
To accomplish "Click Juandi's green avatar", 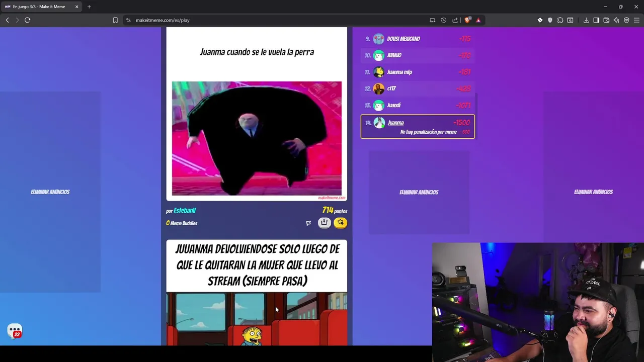I will coord(379,105).
